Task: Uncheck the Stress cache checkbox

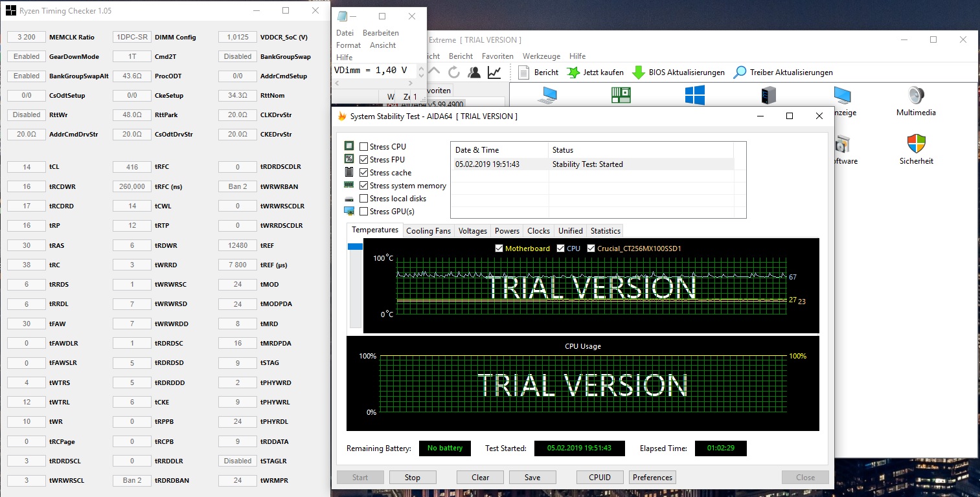Action: tap(363, 172)
